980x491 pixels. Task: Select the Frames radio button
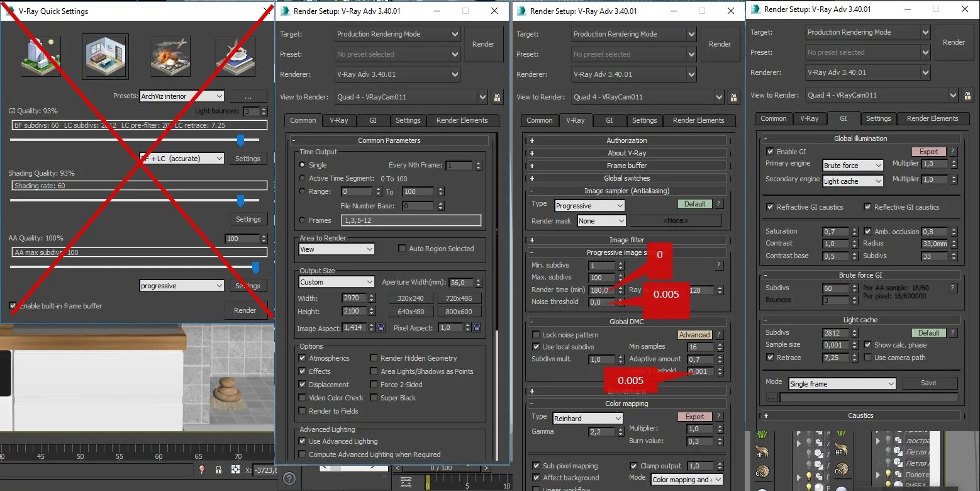(303, 220)
